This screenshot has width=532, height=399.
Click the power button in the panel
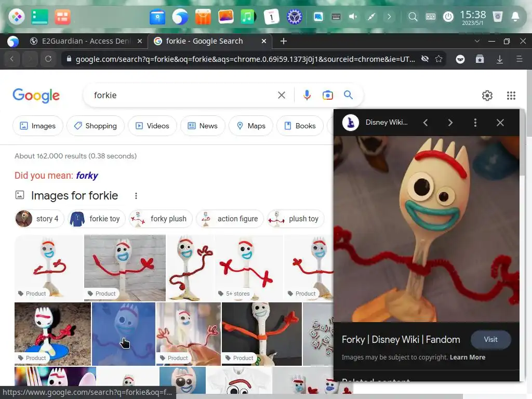(x=448, y=17)
